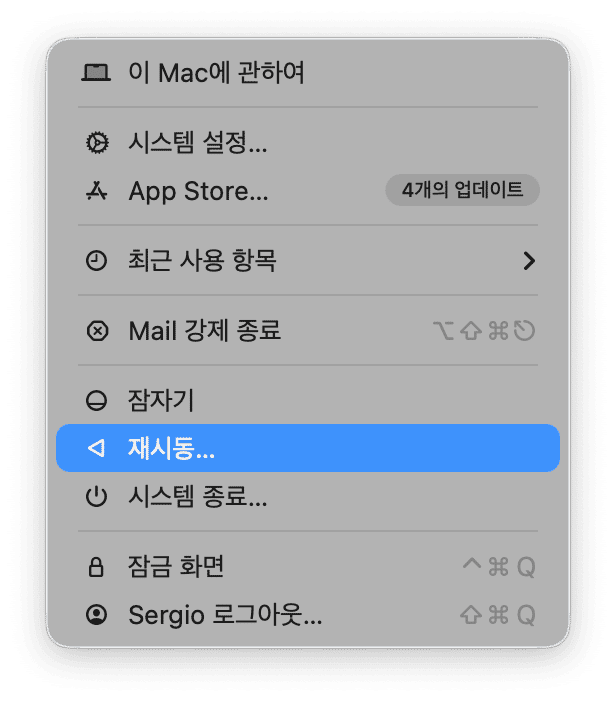The height and width of the screenshot is (702, 616).
Task: Open App Store... menu entry
Action: [308, 191]
